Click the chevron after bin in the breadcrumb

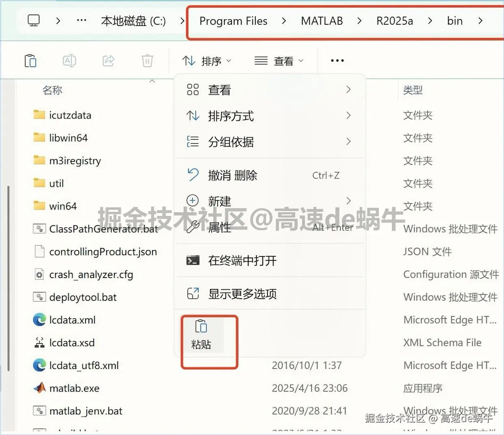(x=480, y=21)
